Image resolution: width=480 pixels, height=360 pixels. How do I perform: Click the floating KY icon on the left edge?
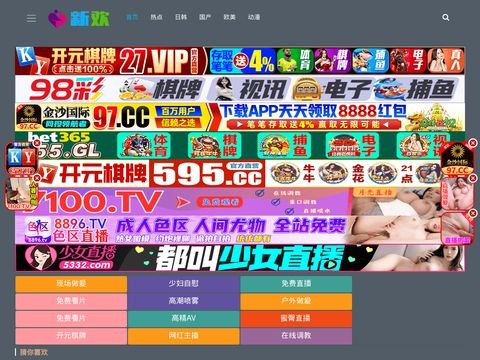coord(21,159)
